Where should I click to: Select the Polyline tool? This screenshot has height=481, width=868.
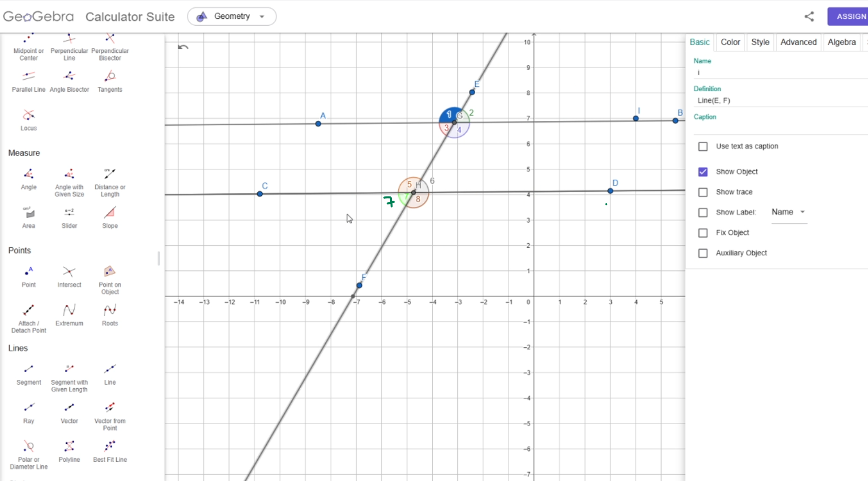69,452
